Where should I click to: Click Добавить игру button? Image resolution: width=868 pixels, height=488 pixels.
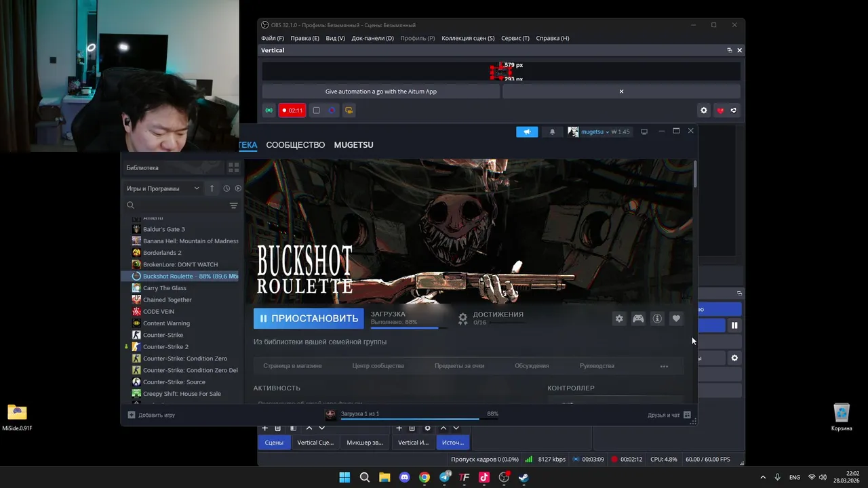[151, 415]
